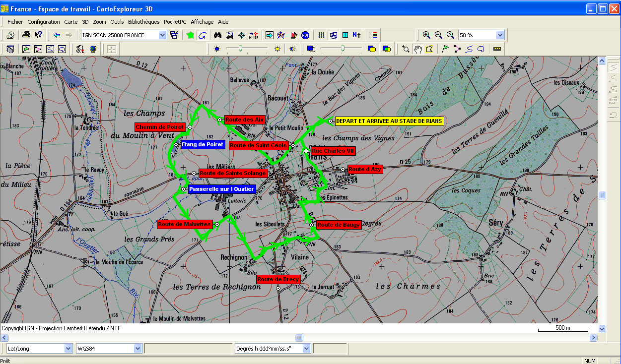The image size is (621, 364).
Task: Click the NMEA GPS icon
Action: 254,35
